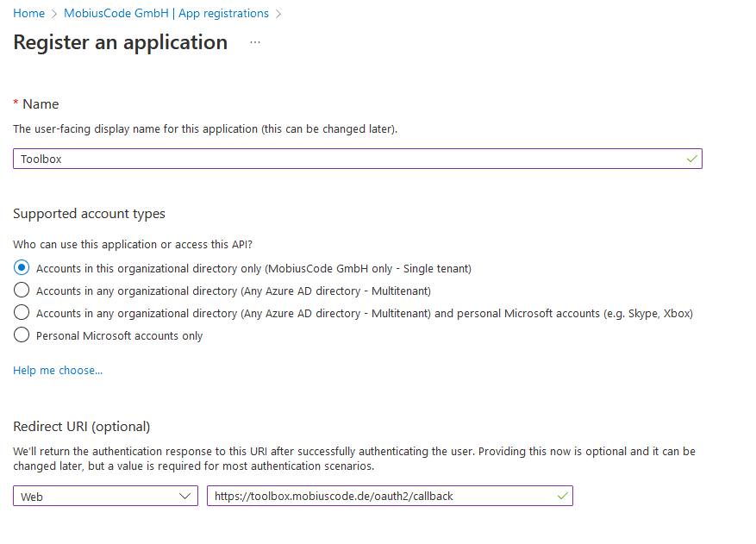Viewport: 756px width, 544px height.
Task: Click the 'Register an application' page heading
Action: point(120,42)
